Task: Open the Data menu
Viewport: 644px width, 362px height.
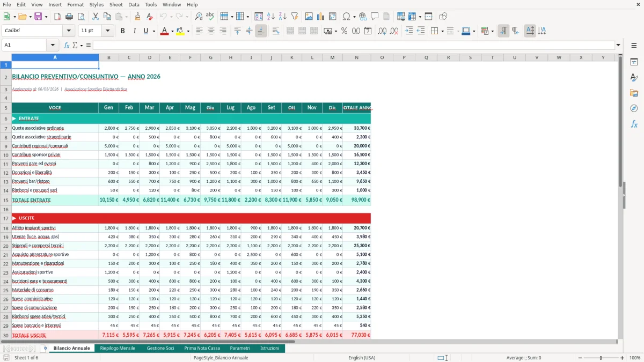Action: click(134, 4)
